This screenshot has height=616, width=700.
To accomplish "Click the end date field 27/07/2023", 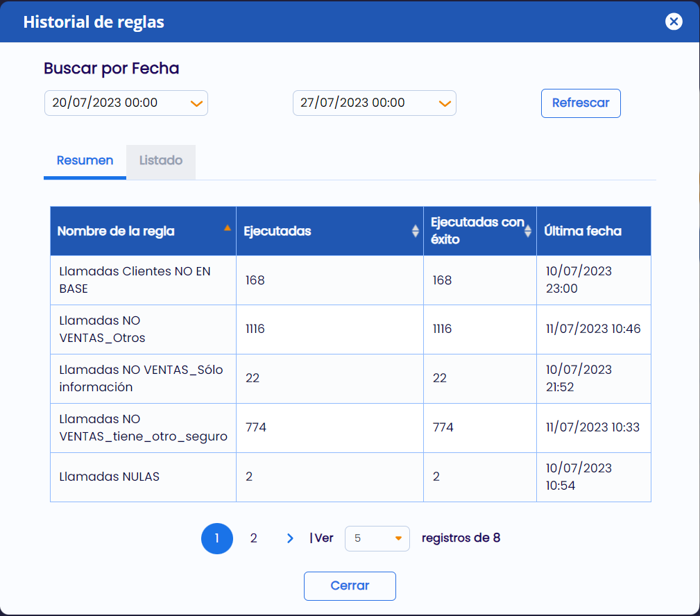I will tap(374, 103).
